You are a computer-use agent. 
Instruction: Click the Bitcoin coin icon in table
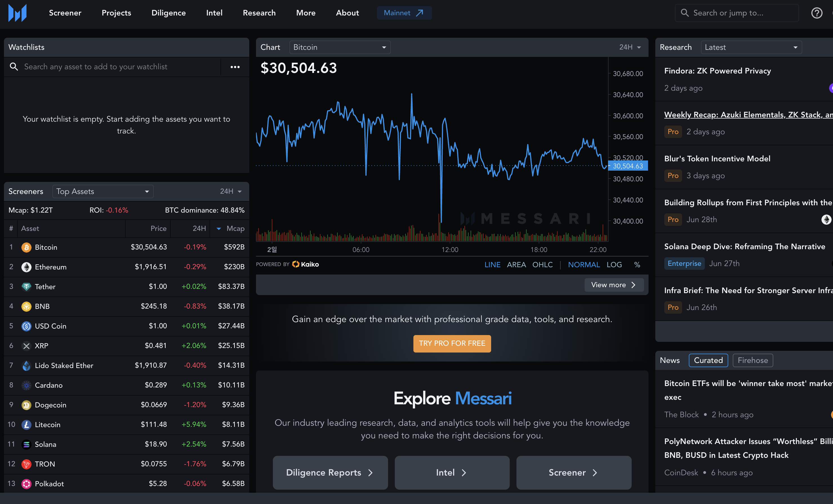tap(26, 247)
